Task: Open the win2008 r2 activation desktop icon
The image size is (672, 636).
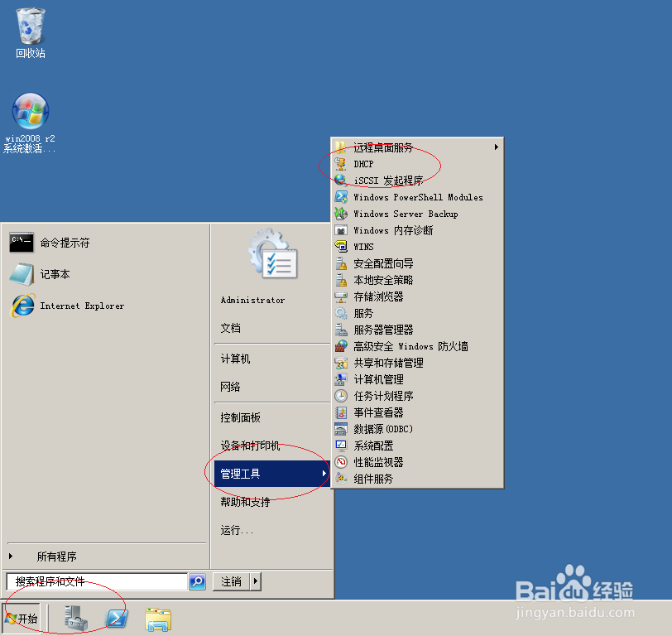Action: 30,123
